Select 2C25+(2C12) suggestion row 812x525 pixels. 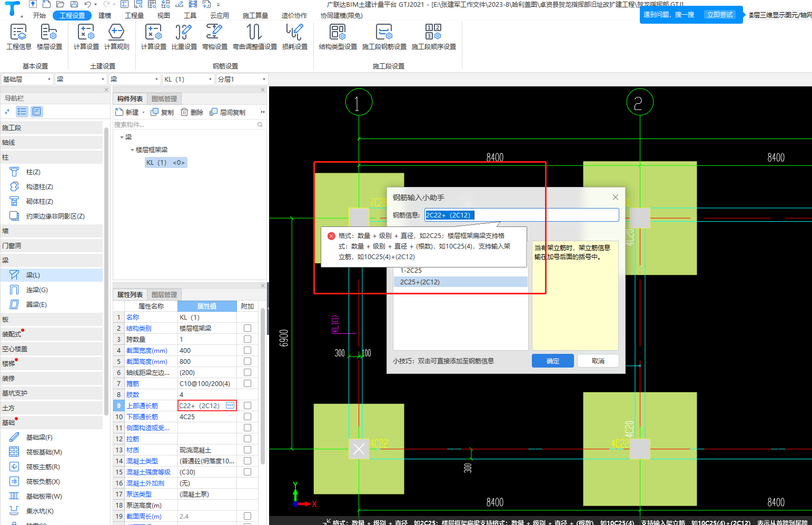461,282
